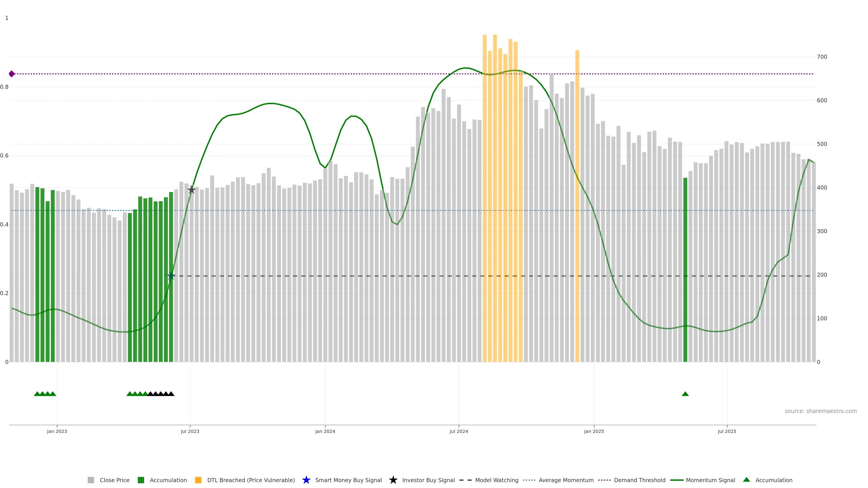Click the green Accumulation triangle legend icon
Image resolution: width=868 pixels, height=488 pixels.
(x=746, y=480)
